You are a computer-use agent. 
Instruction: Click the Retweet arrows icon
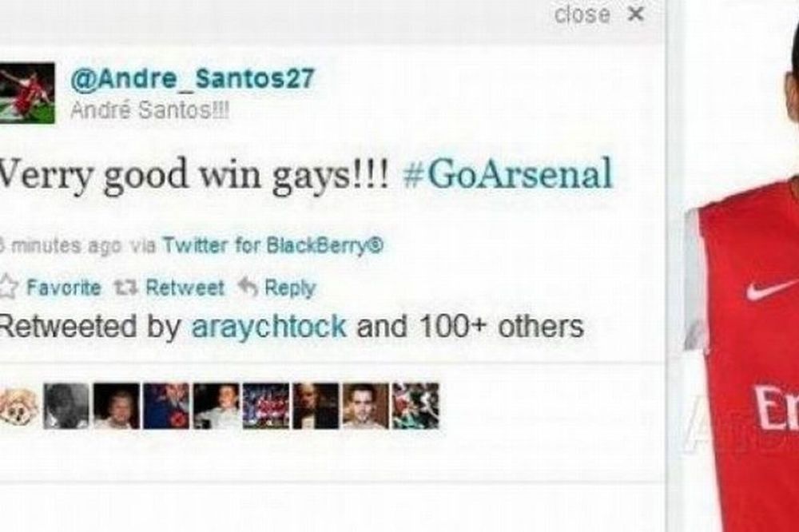coord(125,288)
